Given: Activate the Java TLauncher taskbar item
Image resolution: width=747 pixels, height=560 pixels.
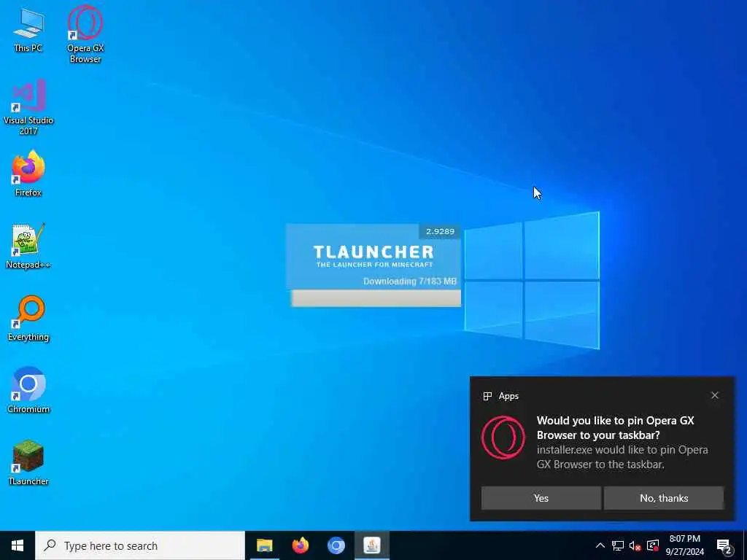Looking at the screenshot, I should (371, 545).
